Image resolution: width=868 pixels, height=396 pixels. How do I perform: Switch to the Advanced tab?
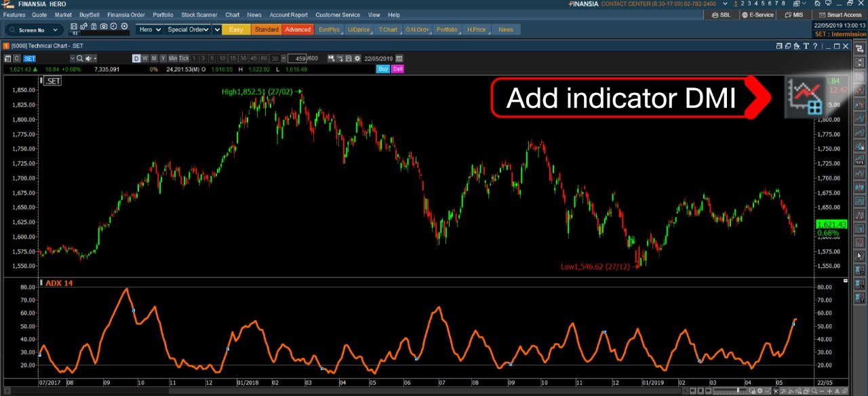tap(297, 29)
